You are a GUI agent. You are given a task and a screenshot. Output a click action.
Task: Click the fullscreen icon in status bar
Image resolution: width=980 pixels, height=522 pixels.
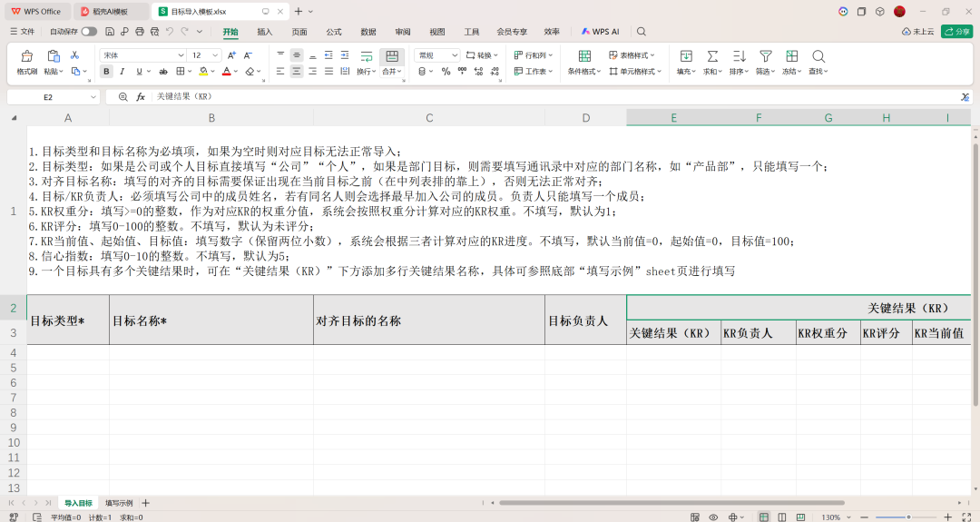pos(966,517)
